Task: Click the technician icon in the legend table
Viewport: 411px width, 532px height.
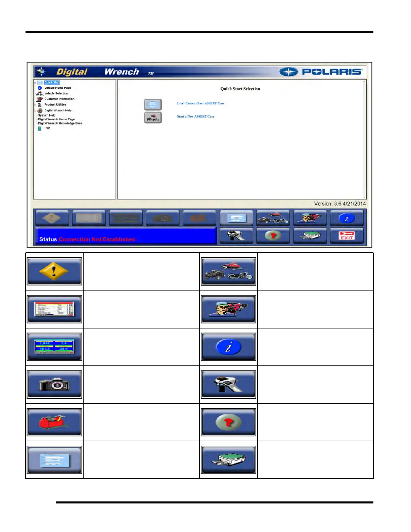Action: coord(228,309)
